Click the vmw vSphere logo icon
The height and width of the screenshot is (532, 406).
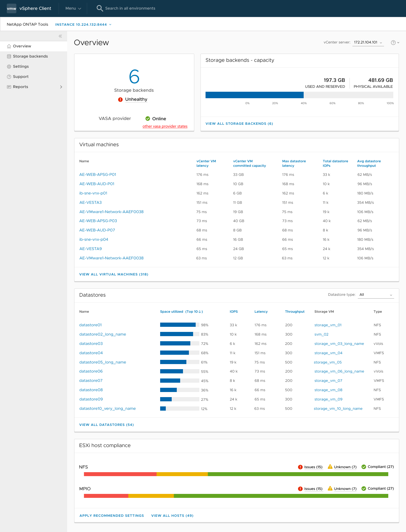pyautogui.click(x=12, y=8)
